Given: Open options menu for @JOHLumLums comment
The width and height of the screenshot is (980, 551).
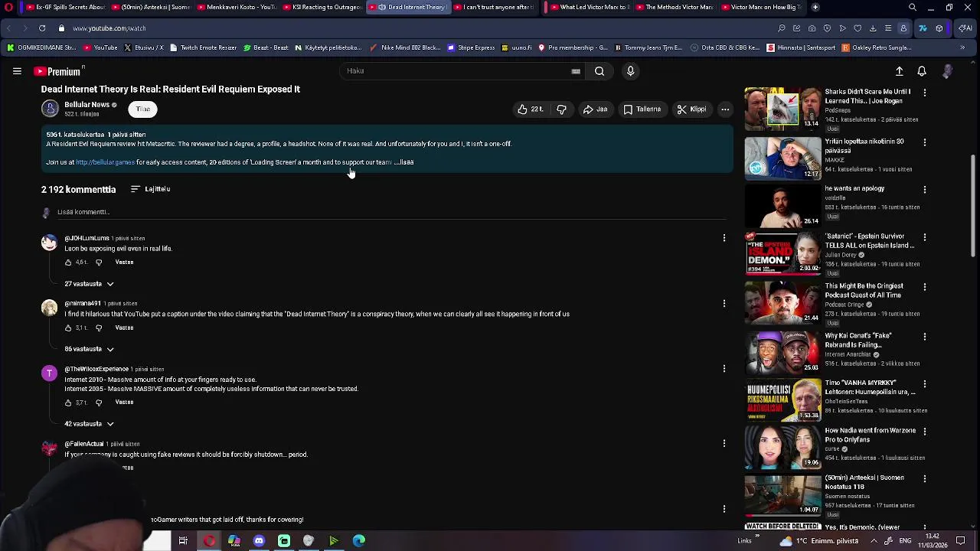Looking at the screenshot, I should [724, 238].
